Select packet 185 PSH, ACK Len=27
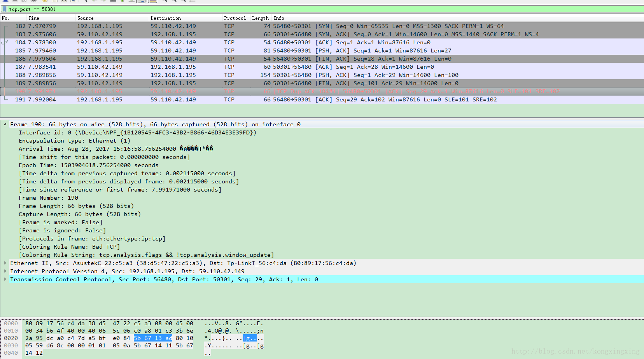Viewport: 644px width, 359px height. [322, 51]
